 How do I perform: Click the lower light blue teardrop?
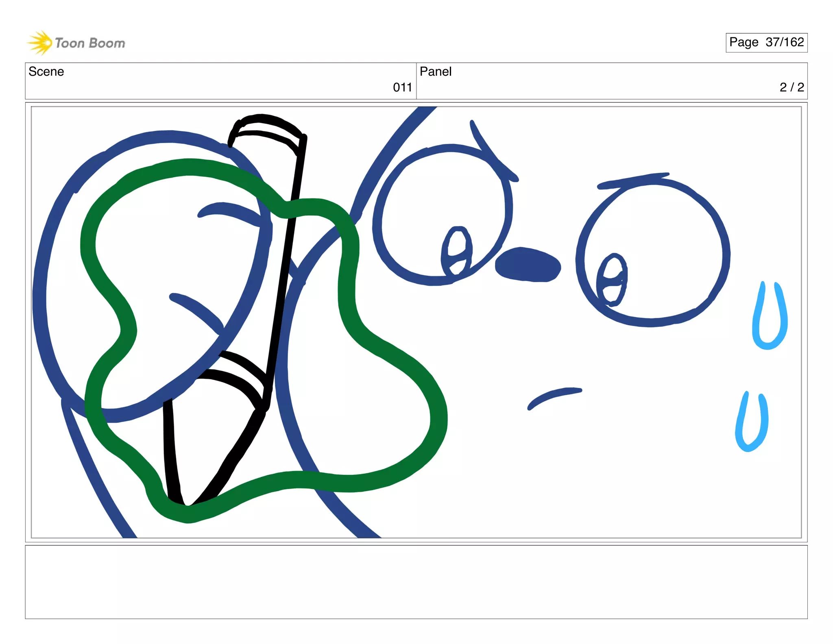(752, 423)
